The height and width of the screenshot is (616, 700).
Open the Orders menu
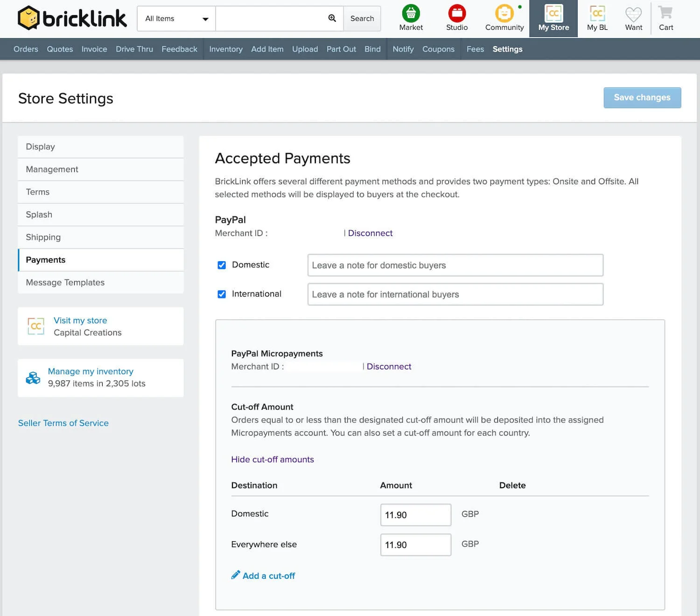[26, 49]
